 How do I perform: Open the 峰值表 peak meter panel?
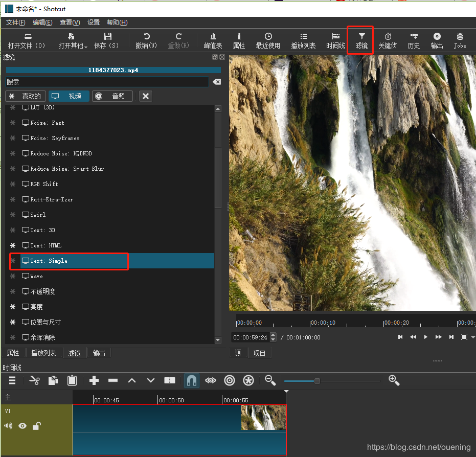click(x=213, y=40)
